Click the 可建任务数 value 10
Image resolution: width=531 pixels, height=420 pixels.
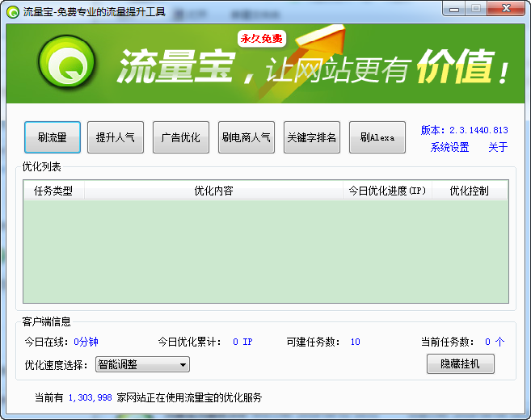click(356, 342)
